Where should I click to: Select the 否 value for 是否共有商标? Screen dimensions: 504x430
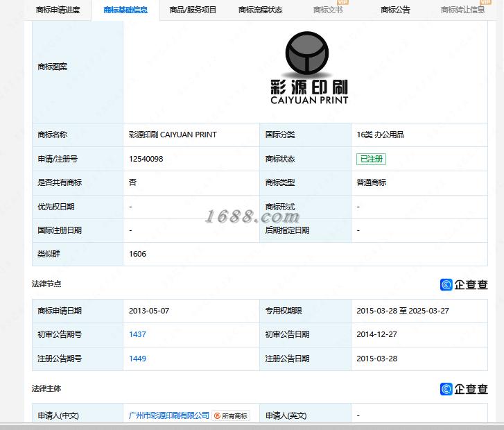click(132, 182)
